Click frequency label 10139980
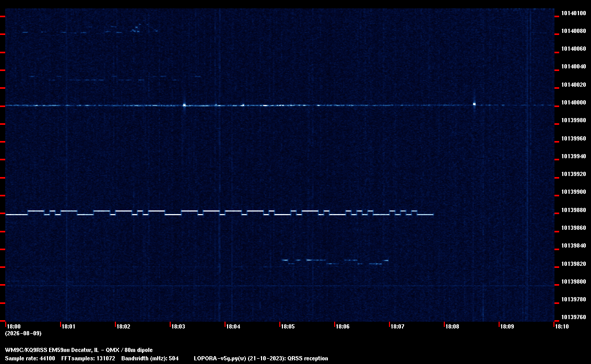 [574, 120]
